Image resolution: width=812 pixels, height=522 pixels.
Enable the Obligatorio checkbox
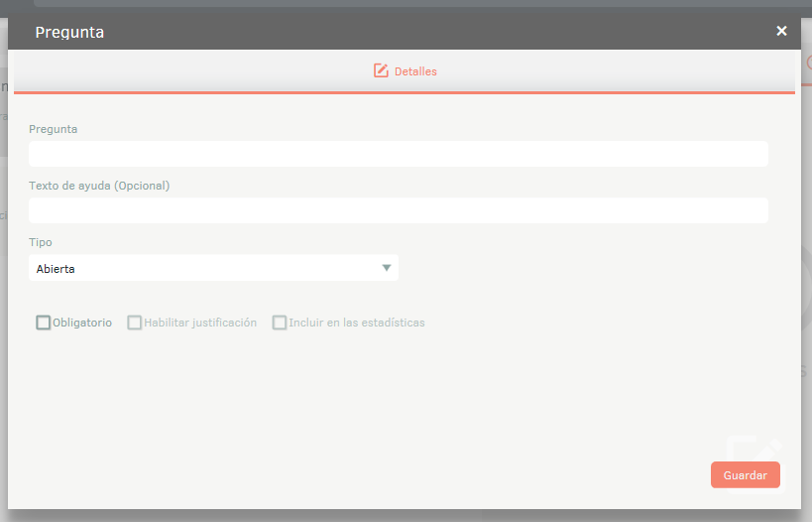click(44, 323)
